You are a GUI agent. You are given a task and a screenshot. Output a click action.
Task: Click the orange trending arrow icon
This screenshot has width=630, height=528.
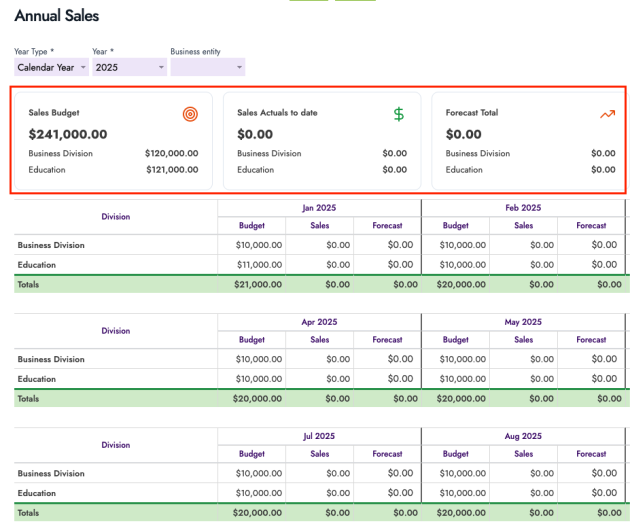[607, 114]
